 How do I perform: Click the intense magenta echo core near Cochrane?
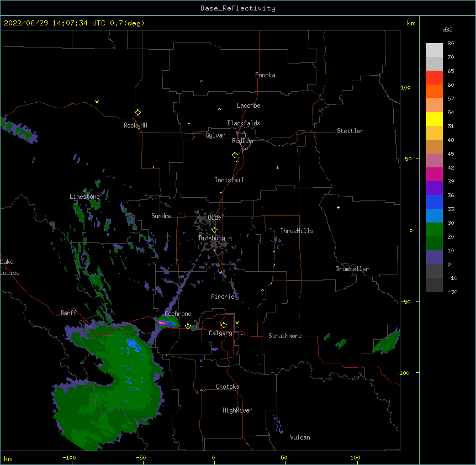162,323
